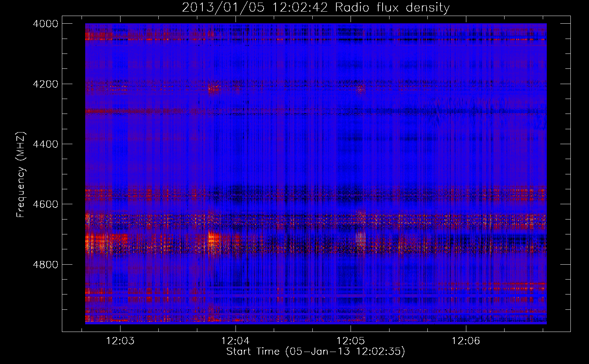The image size is (589, 364).
Task: Click the 'Frequency (MHZ)' axis label
Action: [x=21, y=175]
